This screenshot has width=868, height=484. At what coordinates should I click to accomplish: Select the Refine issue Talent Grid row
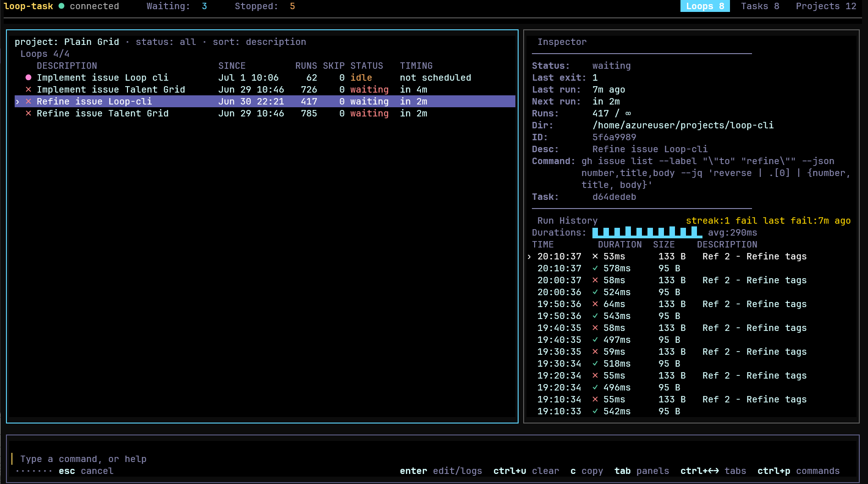[265, 113]
